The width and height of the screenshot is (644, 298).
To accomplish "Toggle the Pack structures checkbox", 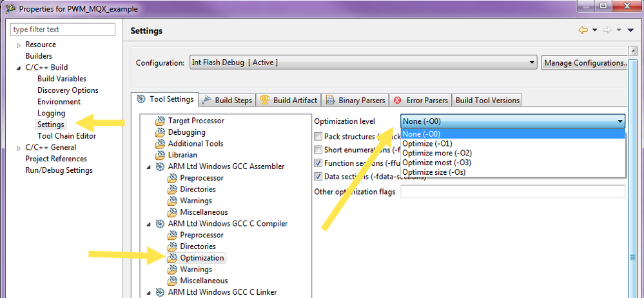I will 318,137.
